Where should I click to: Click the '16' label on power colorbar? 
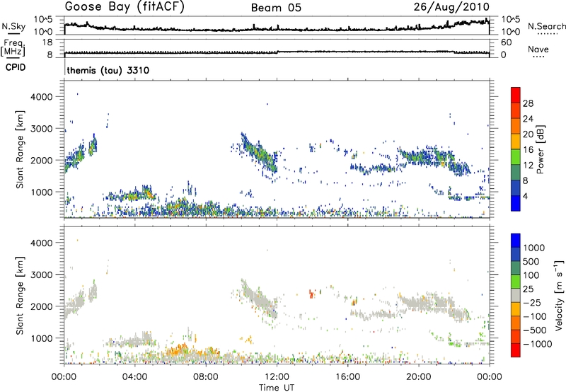(528, 150)
